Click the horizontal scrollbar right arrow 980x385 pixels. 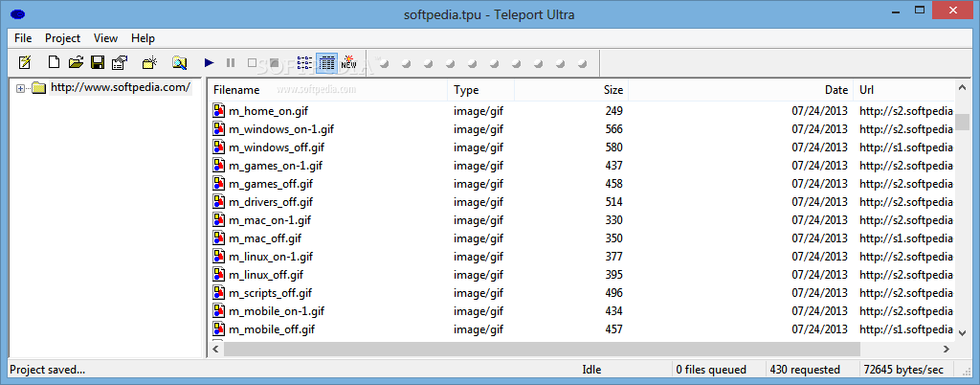point(947,349)
